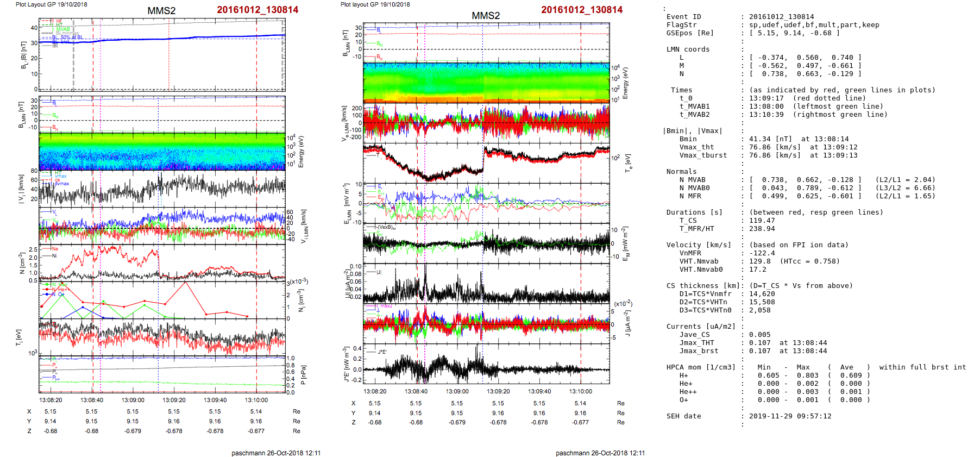Click the MMS2 title above the left plot
The image size is (980, 457).
[161, 11]
